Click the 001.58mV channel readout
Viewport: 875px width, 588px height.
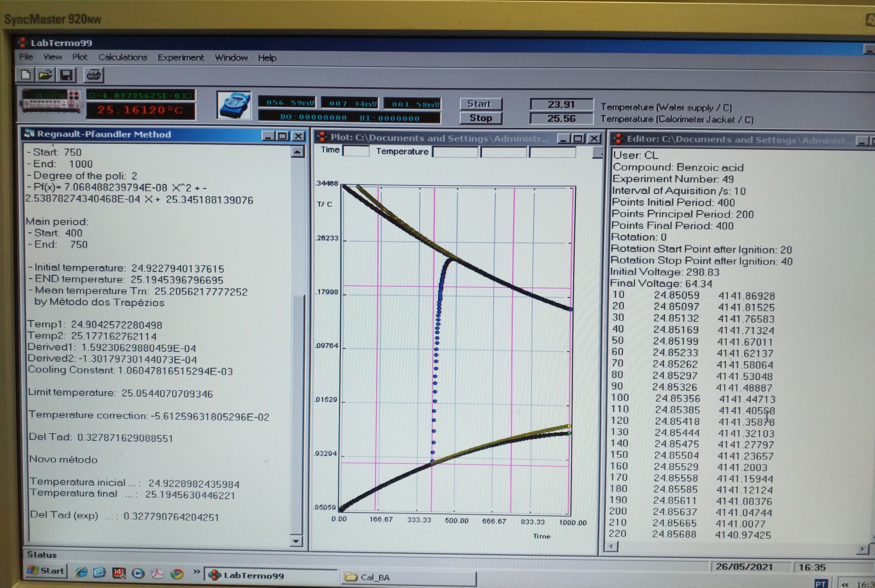coord(412,104)
